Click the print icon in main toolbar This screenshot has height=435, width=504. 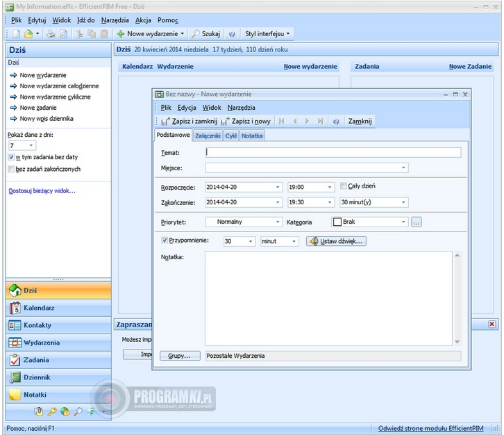click(x=51, y=34)
